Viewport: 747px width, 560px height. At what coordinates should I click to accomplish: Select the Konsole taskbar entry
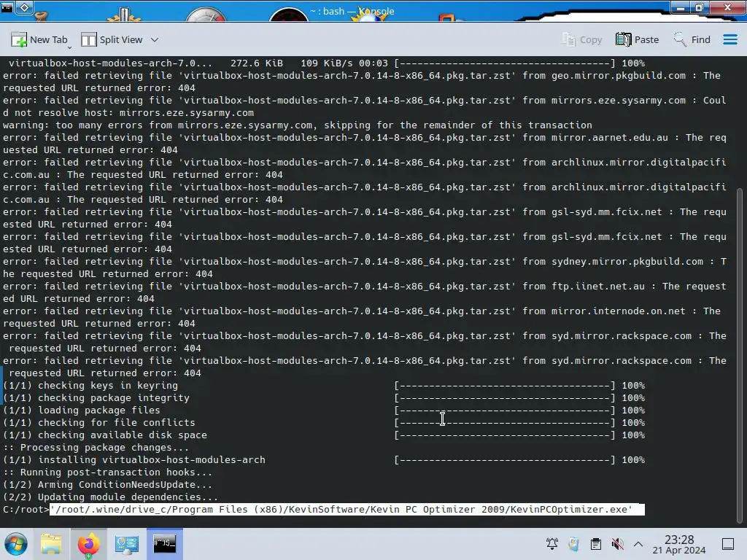click(164, 544)
